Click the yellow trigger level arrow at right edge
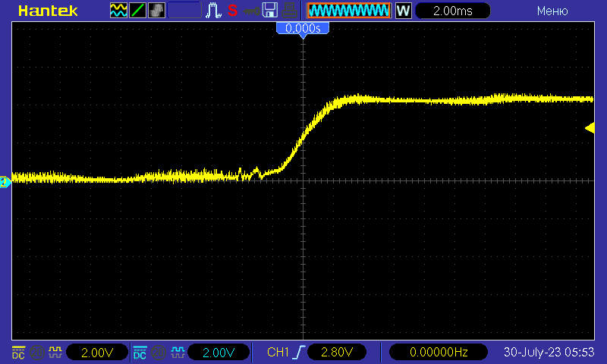 (590, 127)
